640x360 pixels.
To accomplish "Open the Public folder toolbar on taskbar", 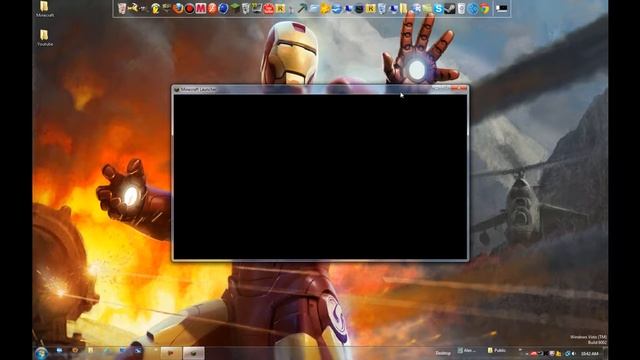I will pos(497,350).
